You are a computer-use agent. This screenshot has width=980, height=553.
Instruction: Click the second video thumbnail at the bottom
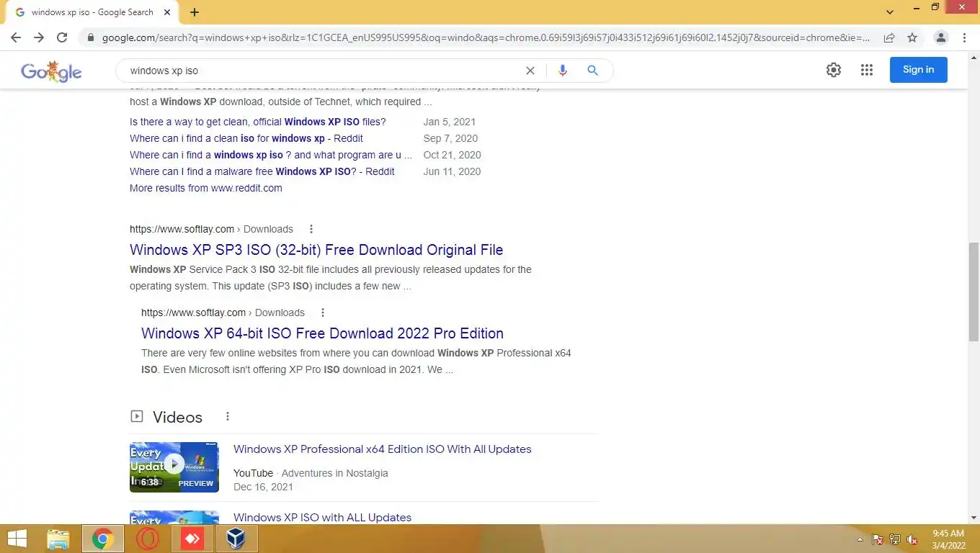pos(174,517)
